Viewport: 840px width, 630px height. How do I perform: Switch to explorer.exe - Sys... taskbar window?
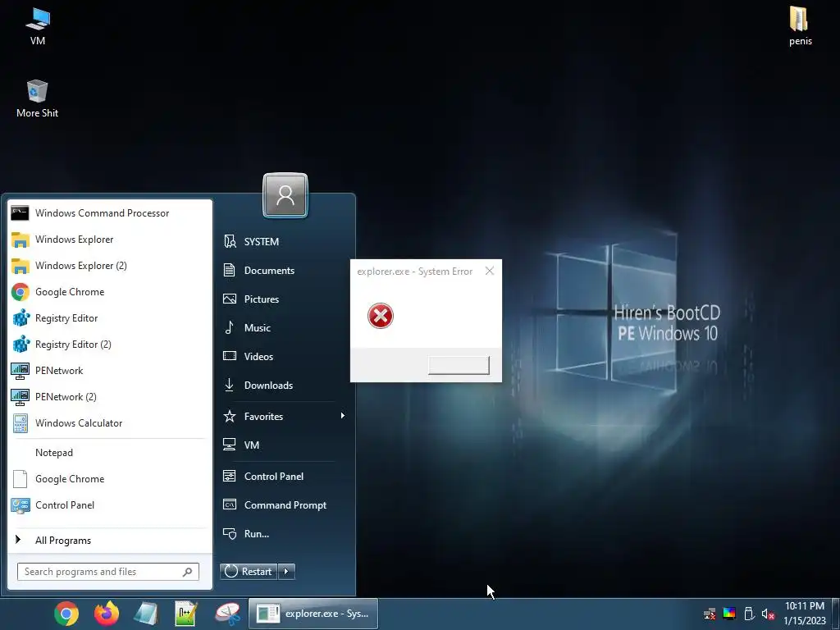[x=313, y=614]
